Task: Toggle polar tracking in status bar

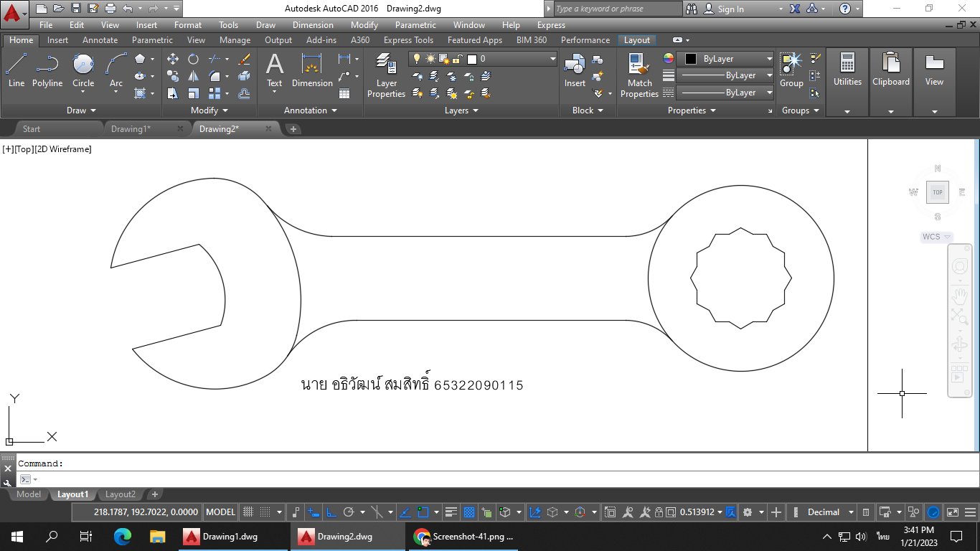Action: coord(349,512)
